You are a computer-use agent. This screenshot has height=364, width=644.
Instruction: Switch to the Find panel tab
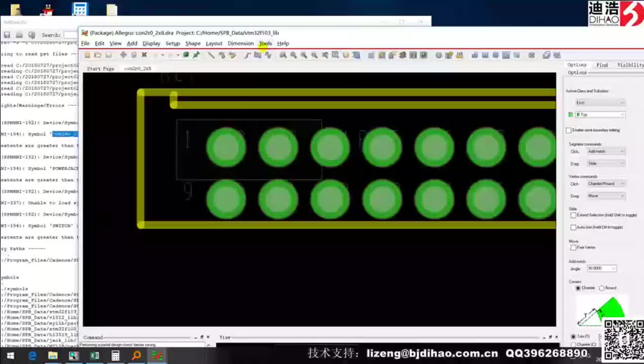(x=602, y=65)
